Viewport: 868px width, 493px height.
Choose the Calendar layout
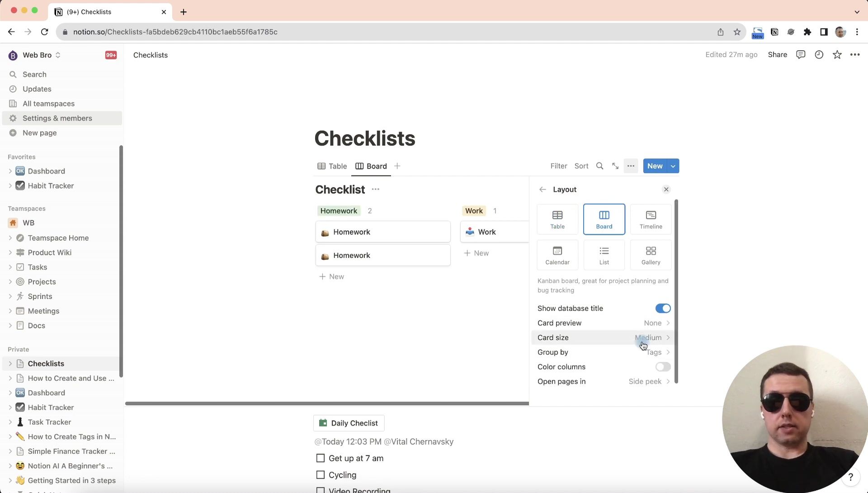point(557,255)
